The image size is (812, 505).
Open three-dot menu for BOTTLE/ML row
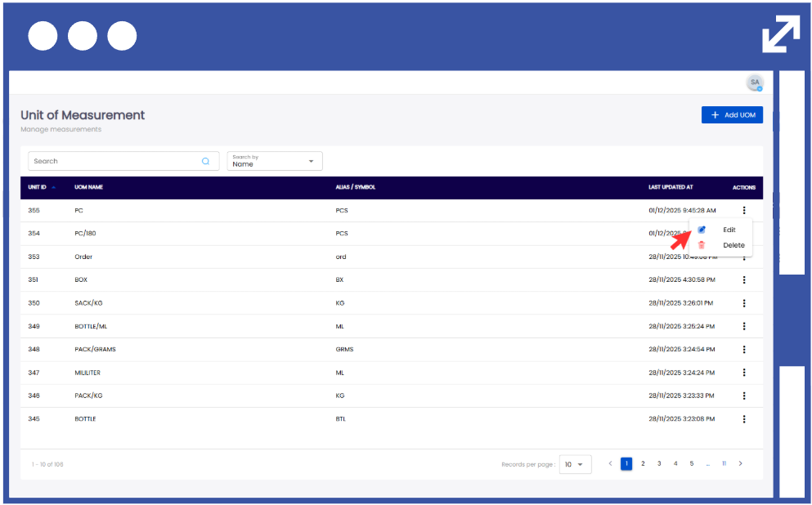[x=744, y=326]
